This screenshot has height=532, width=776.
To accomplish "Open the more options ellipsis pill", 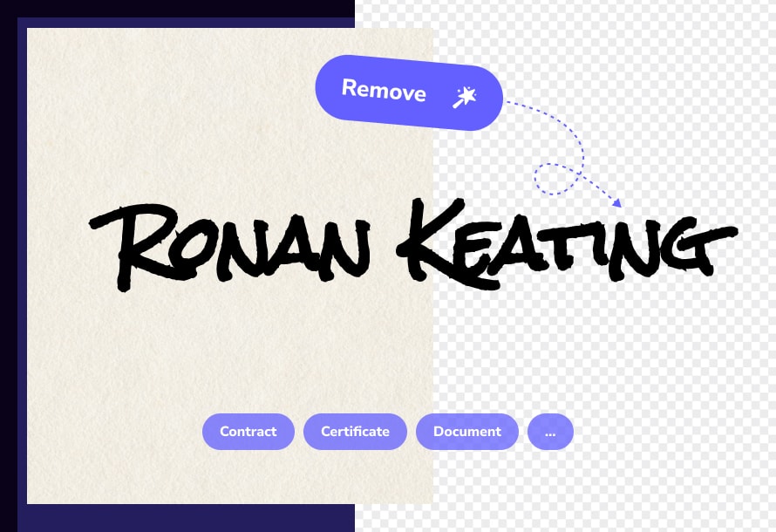I will [x=549, y=432].
